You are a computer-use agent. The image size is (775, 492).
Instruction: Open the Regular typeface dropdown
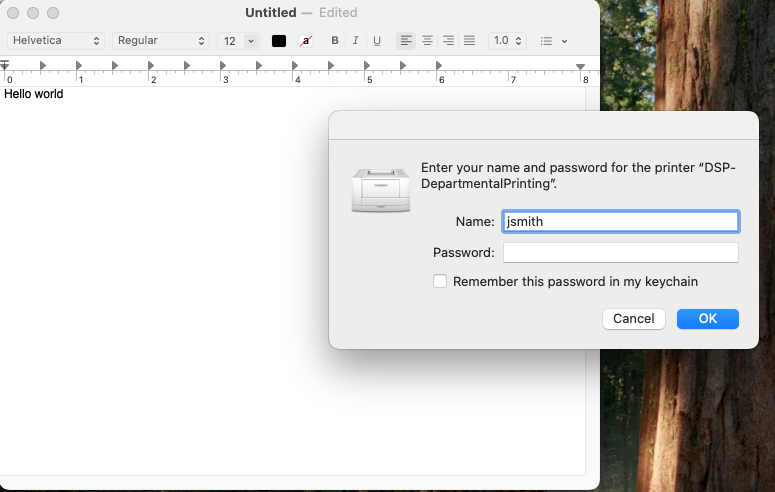point(161,41)
